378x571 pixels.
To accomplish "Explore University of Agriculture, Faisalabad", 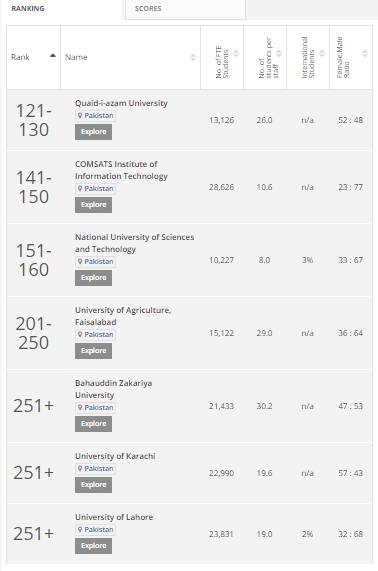I will pos(93,351).
